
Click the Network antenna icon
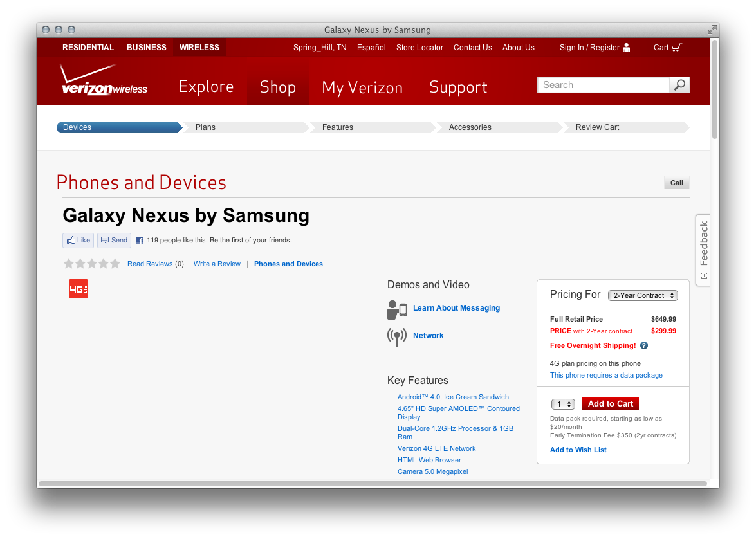tap(397, 336)
